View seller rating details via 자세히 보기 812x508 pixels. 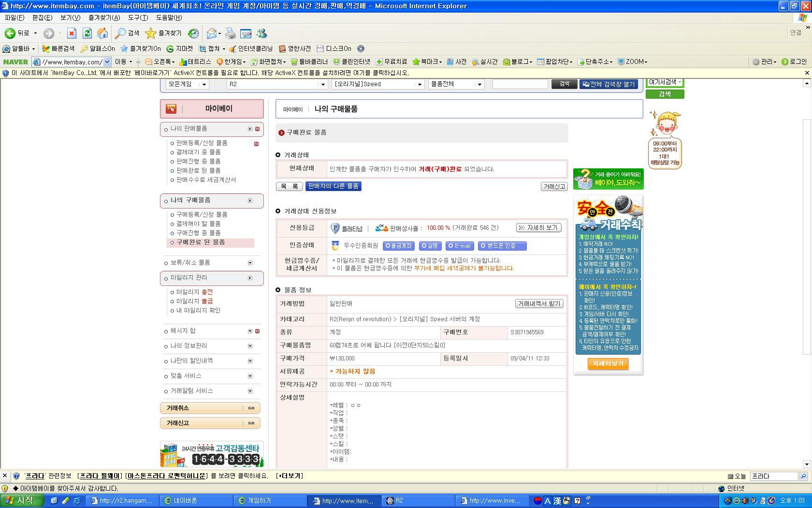tap(538, 227)
